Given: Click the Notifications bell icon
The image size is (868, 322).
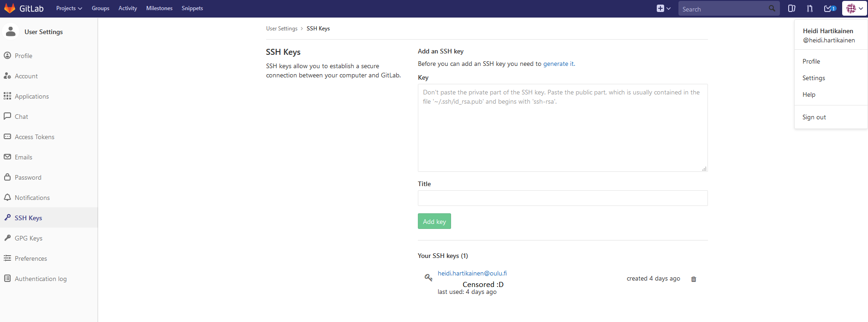Looking at the screenshot, I should (x=7, y=197).
